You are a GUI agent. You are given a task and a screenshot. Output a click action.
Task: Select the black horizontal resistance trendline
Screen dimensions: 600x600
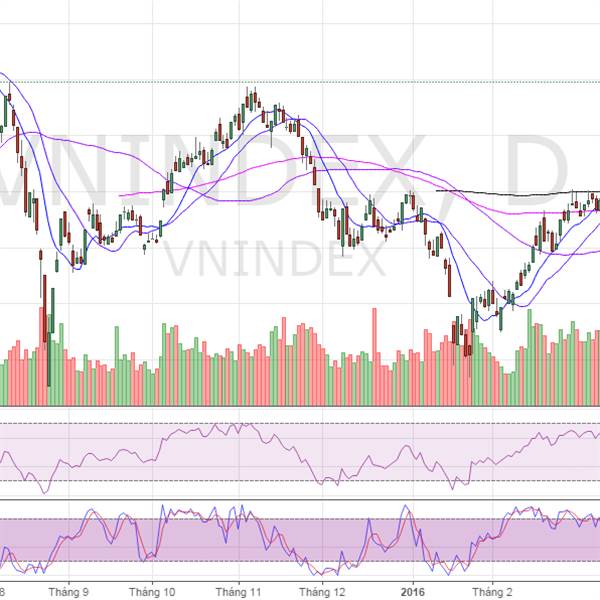point(518,193)
